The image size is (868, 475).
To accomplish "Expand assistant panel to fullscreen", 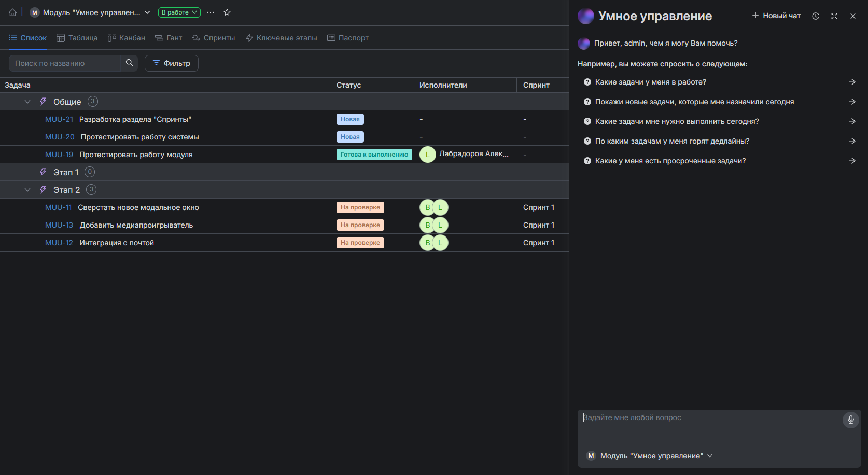I will [834, 16].
